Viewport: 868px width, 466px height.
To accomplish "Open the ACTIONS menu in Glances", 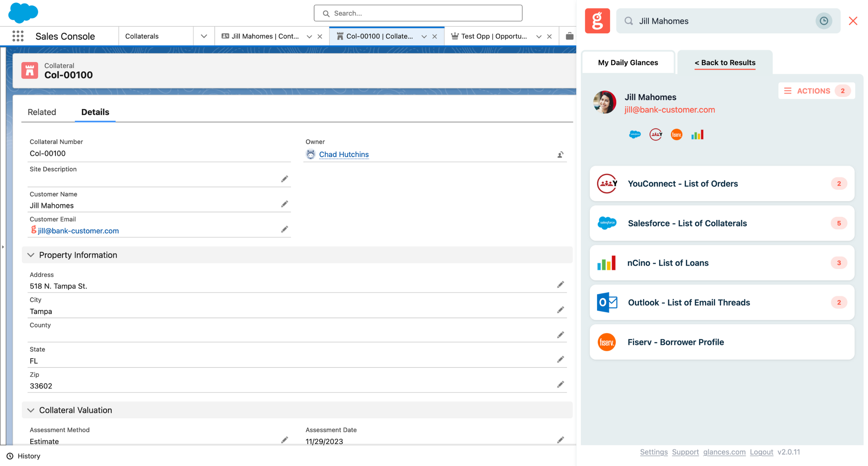I will pos(816,91).
